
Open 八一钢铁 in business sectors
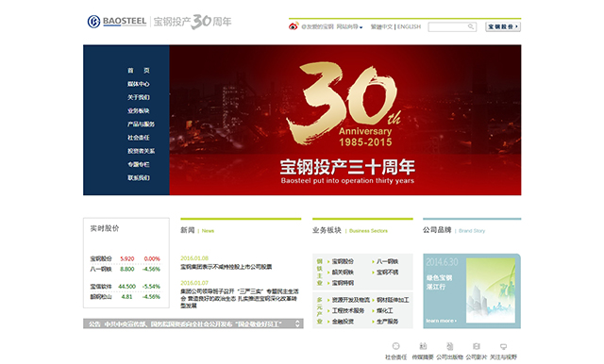coord(387,261)
